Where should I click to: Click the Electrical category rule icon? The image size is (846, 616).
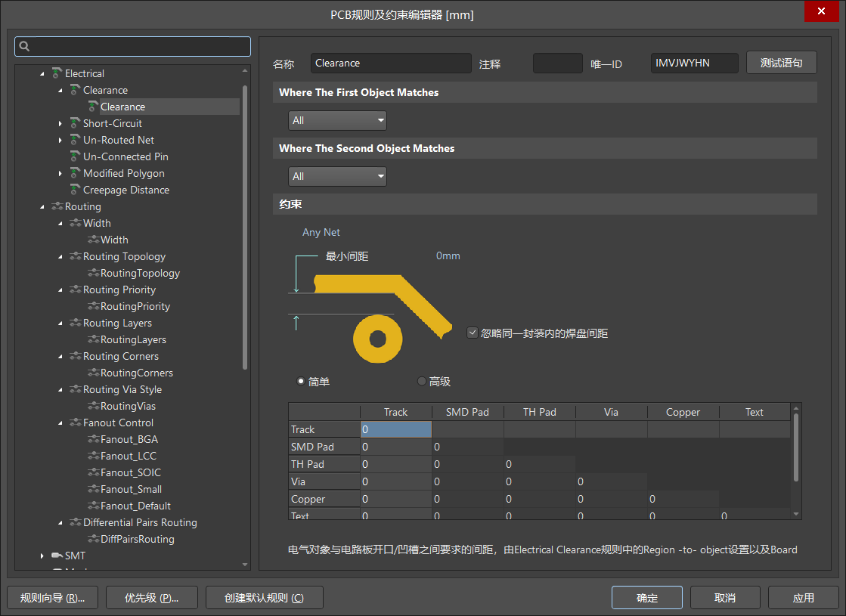(57, 73)
